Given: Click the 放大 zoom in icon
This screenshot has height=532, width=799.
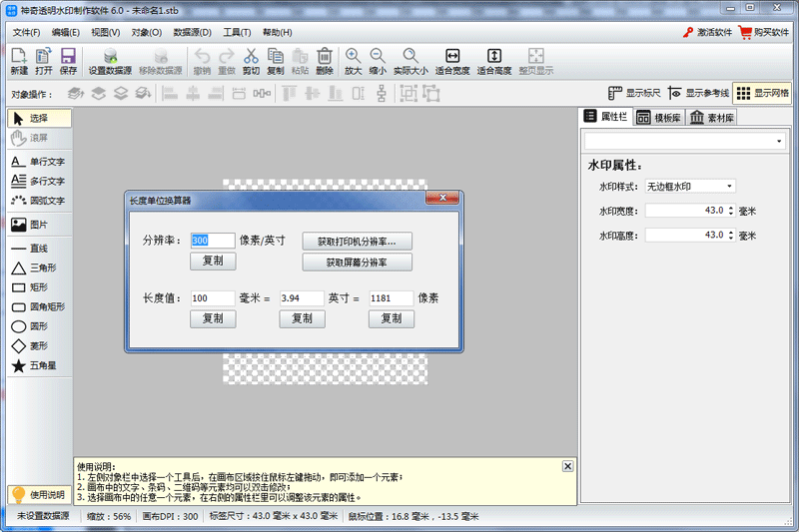Looking at the screenshot, I should tap(354, 61).
